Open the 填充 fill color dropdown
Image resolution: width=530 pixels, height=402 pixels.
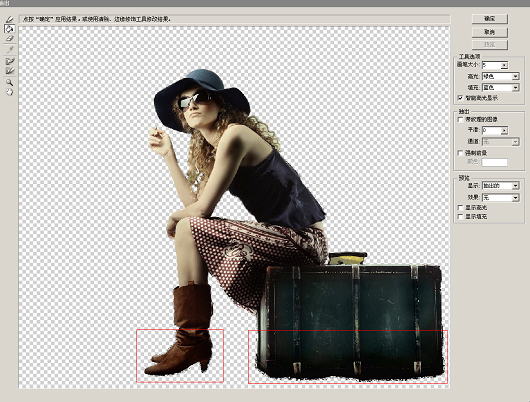click(500, 88)
